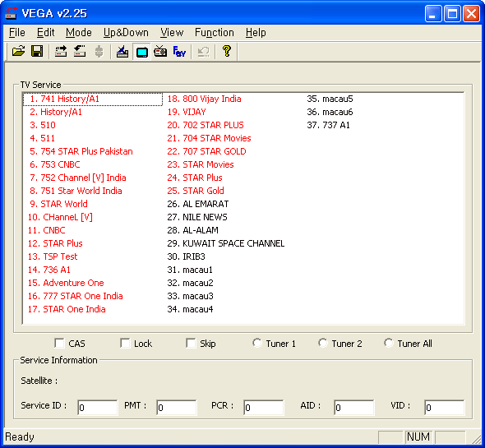Click the Service ID input field
The height and width of the screenshot is (448, 485).
click(98, 408)
